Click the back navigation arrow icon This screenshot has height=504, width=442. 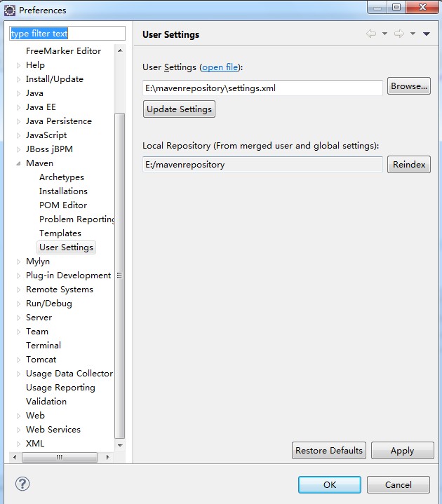point(371,34)
